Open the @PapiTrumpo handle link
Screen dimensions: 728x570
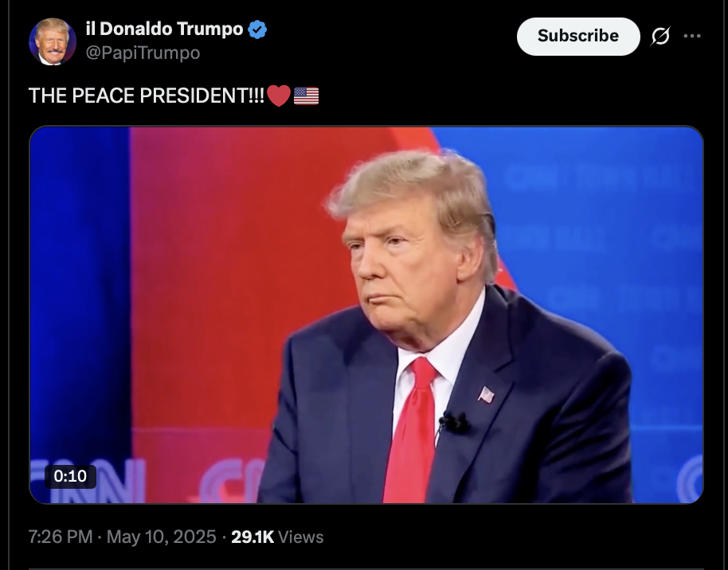pyautogui.click(x=143, y=53)
